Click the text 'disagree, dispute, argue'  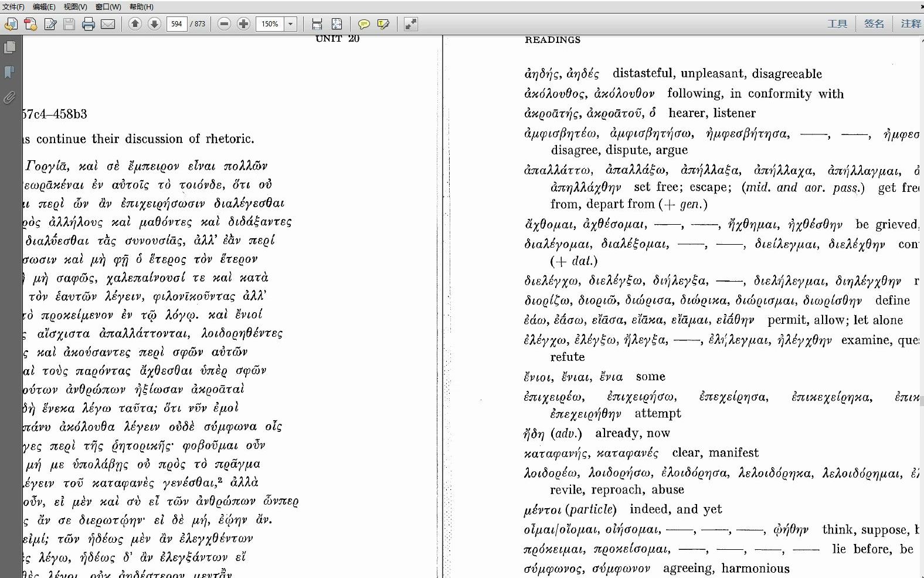click(x=619, y=150)
